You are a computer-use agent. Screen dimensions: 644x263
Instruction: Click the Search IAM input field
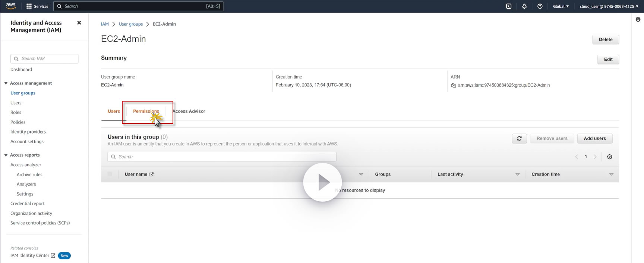[x=44, y=59]
